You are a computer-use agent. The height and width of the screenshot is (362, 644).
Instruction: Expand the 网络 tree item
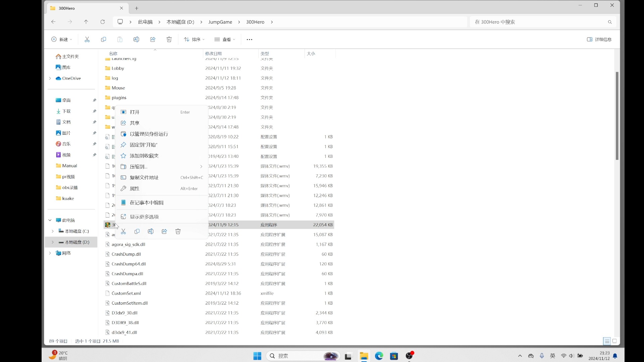tap(50, 253)
